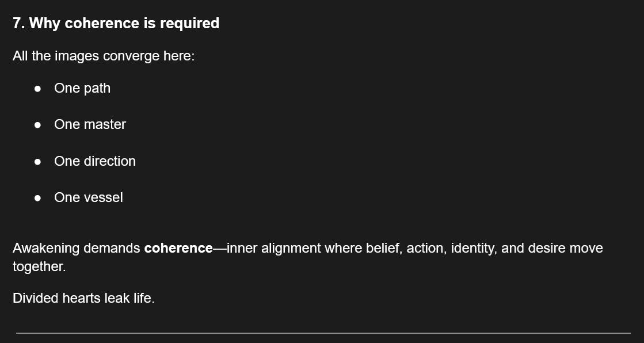Select the "One vessel" list item
This screenshot has width=644, height=343.
(89, 197)
